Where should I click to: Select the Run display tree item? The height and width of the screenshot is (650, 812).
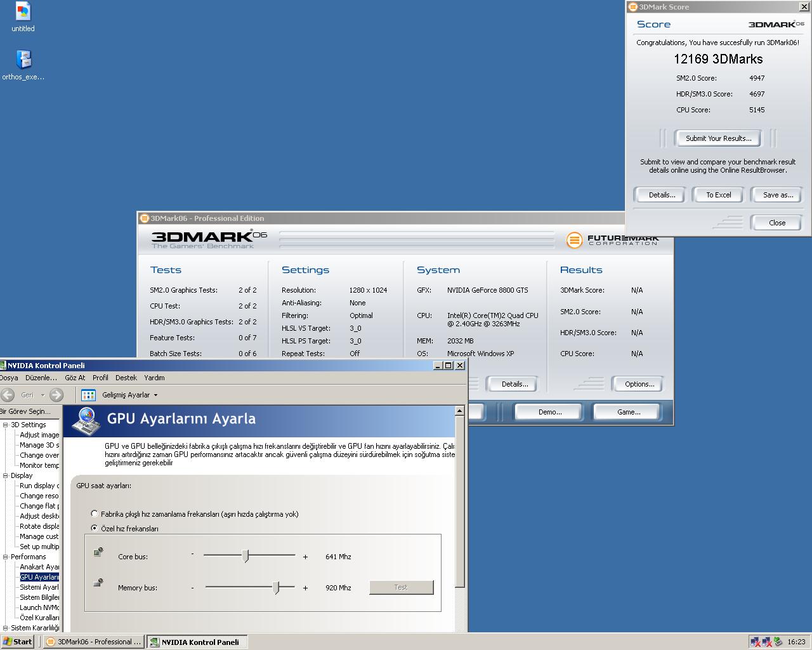pyautogui.click(x=39, y=486)
